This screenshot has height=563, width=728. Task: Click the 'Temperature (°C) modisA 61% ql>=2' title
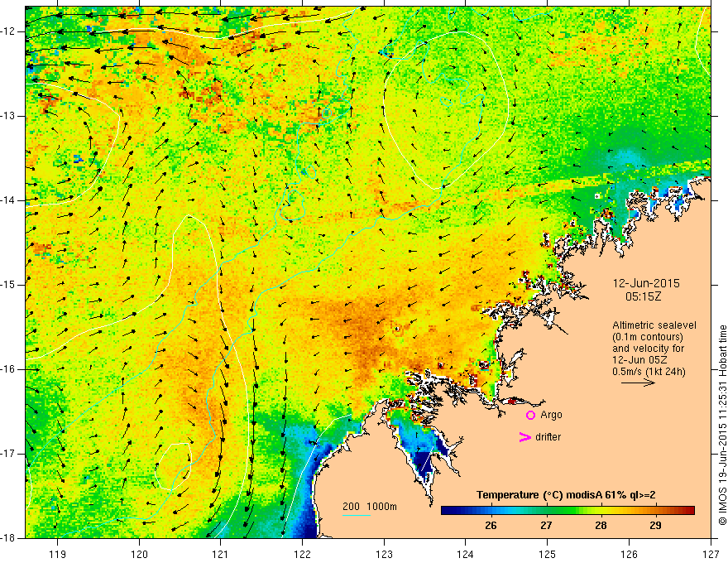(566, 495)
